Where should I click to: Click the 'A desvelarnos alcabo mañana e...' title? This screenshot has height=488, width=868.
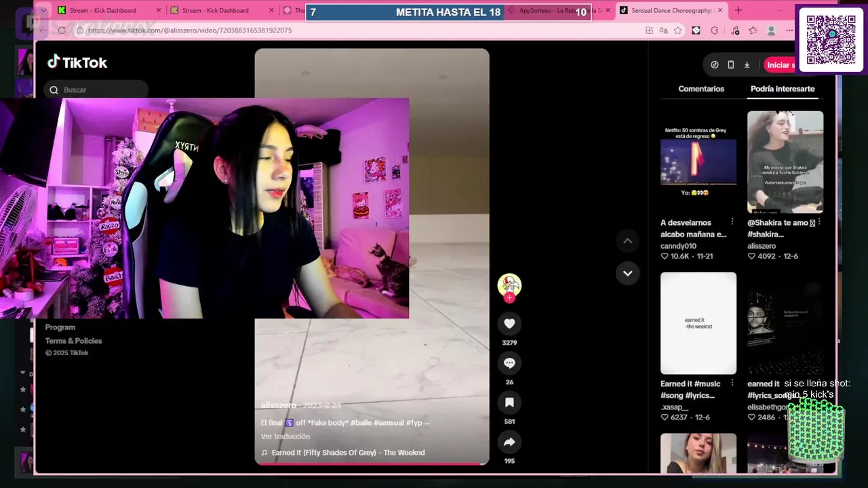(694, 228)
